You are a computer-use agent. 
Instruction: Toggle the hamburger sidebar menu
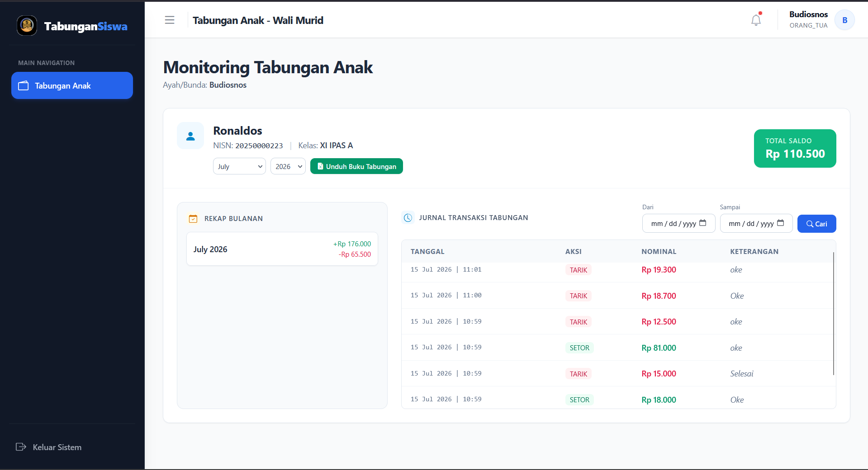pos(170,20)
